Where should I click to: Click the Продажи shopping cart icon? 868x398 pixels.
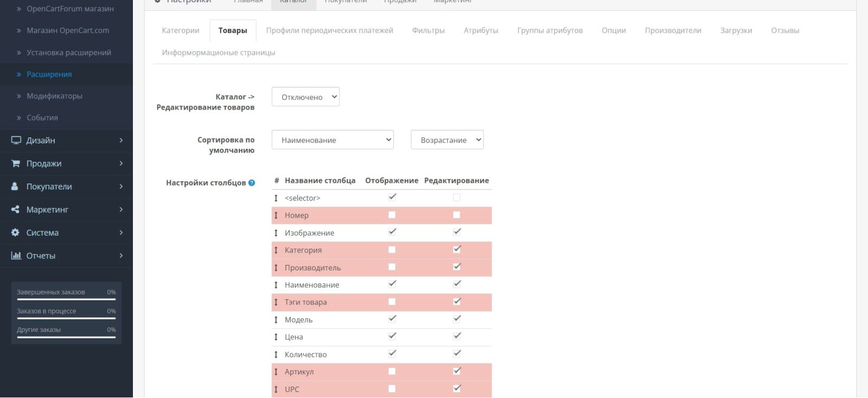point(16,163)
